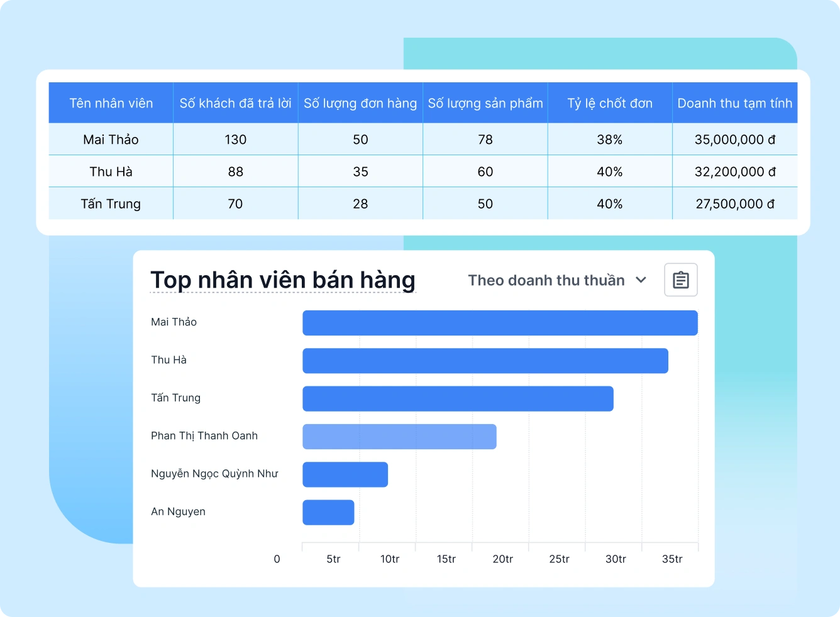
Task: Click An Nguyen's bar in the chart
Action: [x=328, y=512]
